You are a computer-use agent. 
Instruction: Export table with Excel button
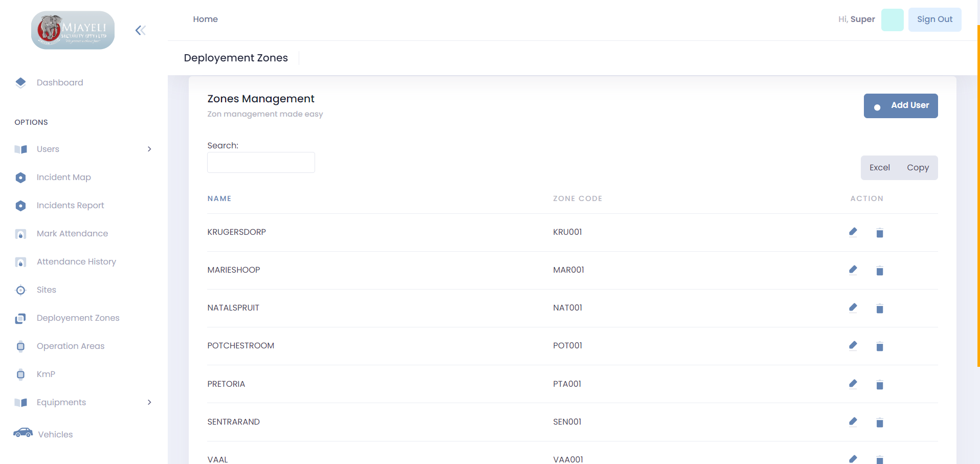(879, 168)
